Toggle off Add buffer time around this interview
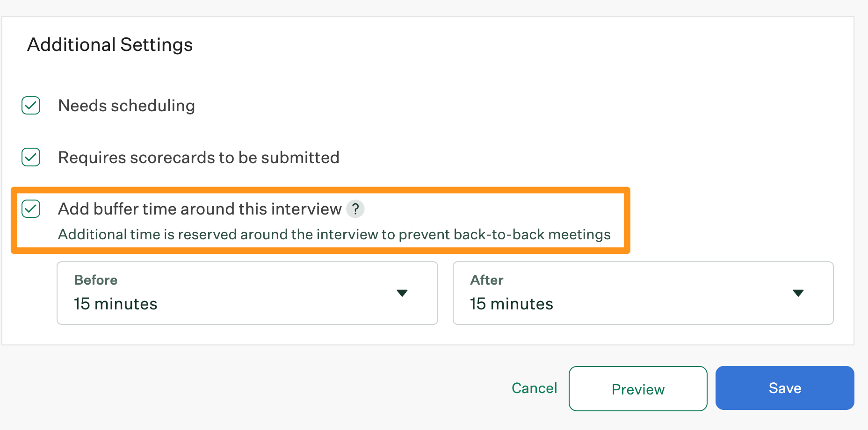This screenshot has height=430, width=868. pos(30,209)
